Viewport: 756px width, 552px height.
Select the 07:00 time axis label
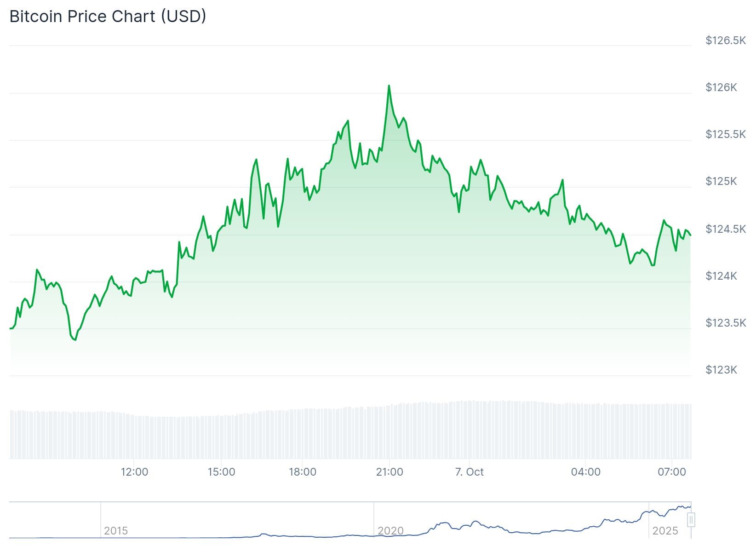point(672,472)
